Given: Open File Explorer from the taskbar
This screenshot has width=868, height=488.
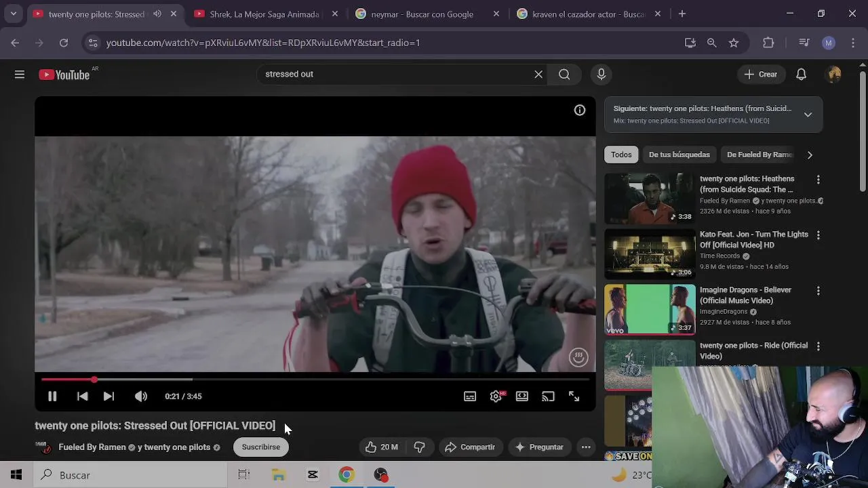Looking at the screenshot, I should point(279,475).
